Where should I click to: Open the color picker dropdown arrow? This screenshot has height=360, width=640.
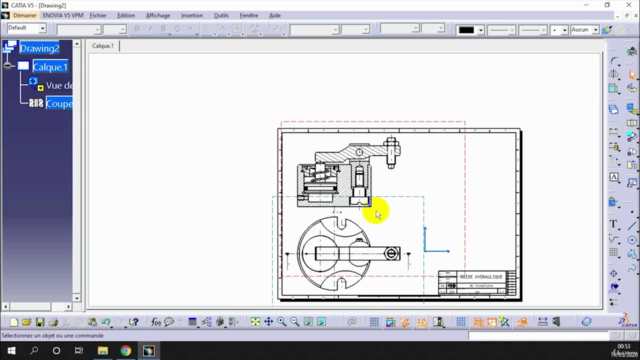[480, 30]
